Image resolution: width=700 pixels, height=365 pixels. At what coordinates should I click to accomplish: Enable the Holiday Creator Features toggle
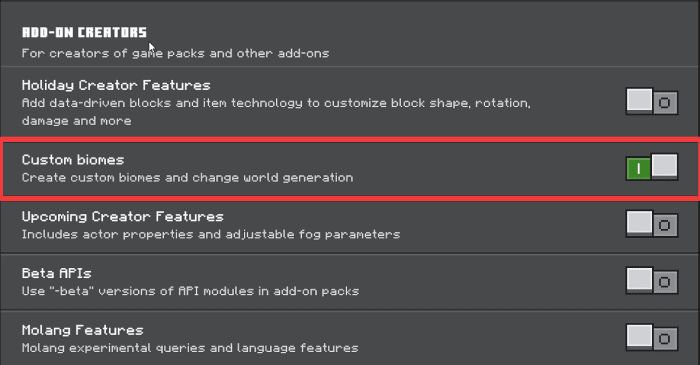point(652,101)
